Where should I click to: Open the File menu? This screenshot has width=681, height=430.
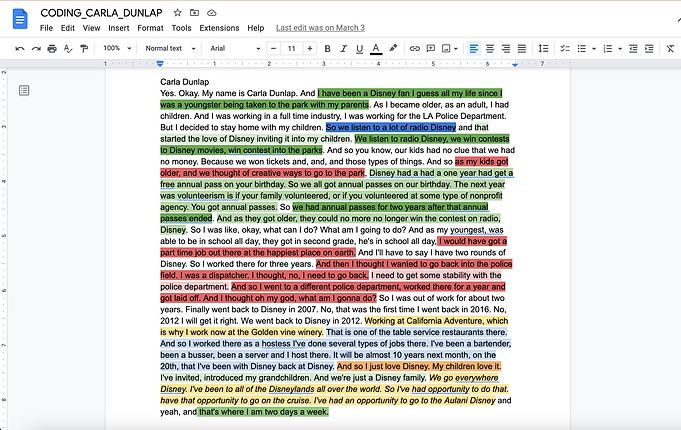pos(46,28)
